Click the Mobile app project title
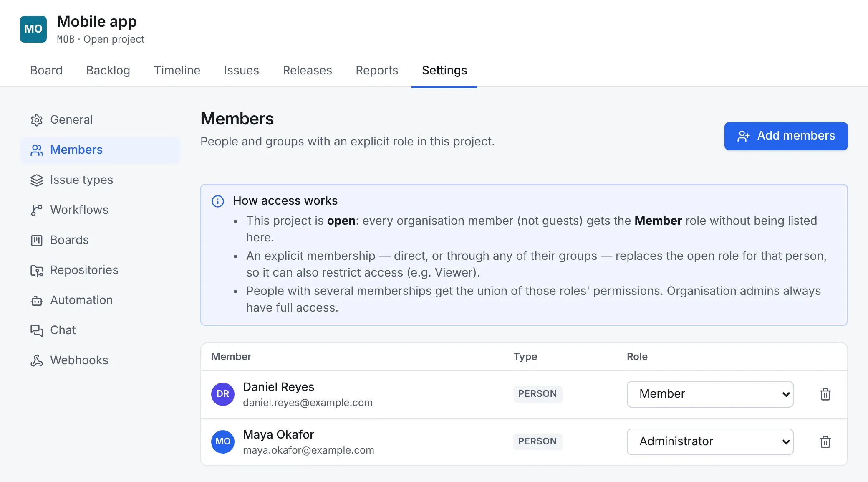Viewport: 868px width, 482px height. click(97, 21)
